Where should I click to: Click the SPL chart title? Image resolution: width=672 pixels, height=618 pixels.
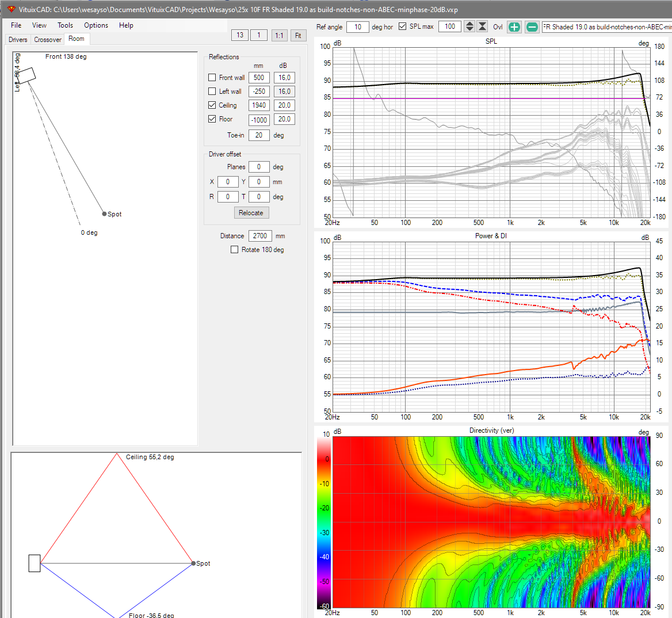point(491,41)
